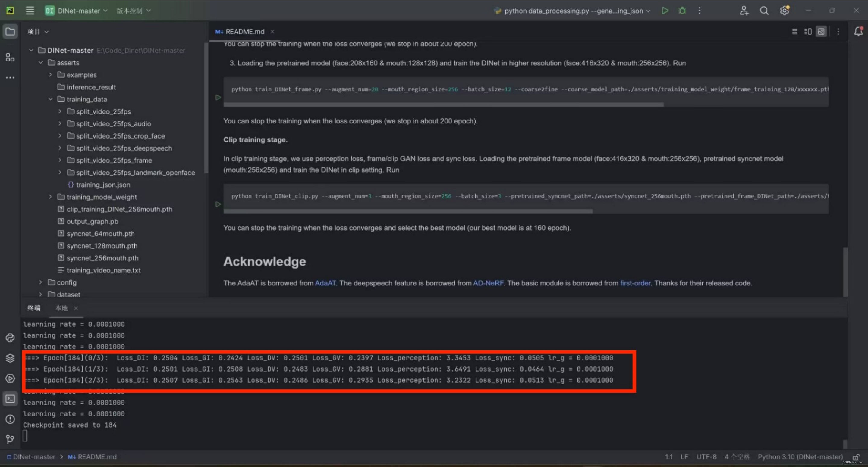
Task: Collapse the training_data folder
Action: 50,99
